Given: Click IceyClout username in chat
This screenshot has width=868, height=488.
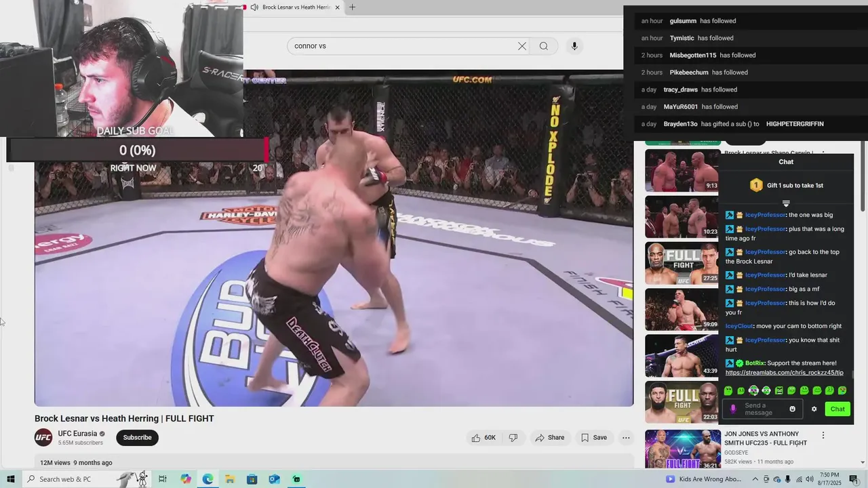Looking at the screenshot, I should (x=739, y=326).
